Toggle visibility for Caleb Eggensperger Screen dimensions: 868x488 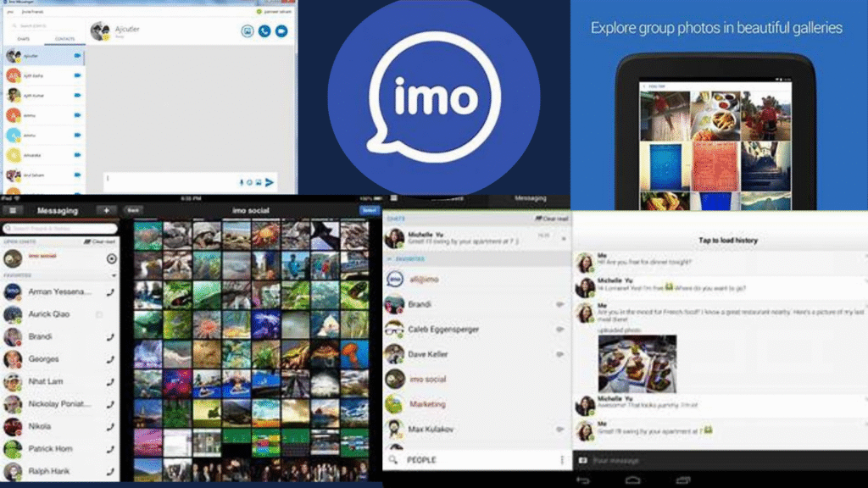559,330
